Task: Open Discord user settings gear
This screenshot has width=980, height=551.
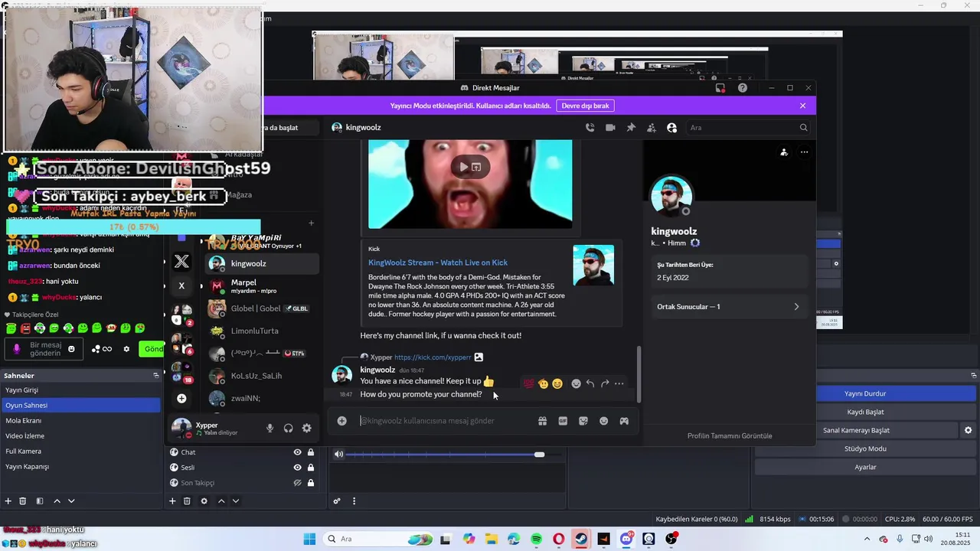Action: click(x=306, y=429)
